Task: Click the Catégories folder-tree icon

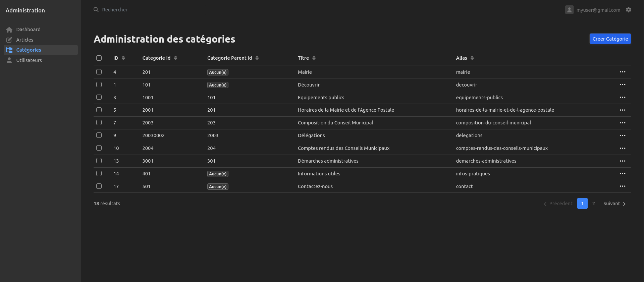Action: pyautogui.click(x=9, y=50)
